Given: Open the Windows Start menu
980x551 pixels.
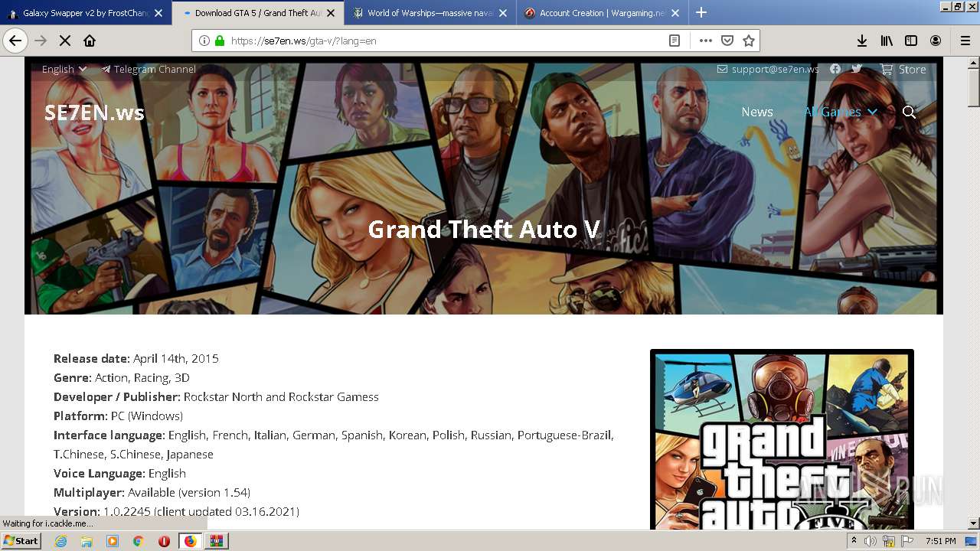Looking at the screenshot, I should pyautogui.click(x=21, y=541).
